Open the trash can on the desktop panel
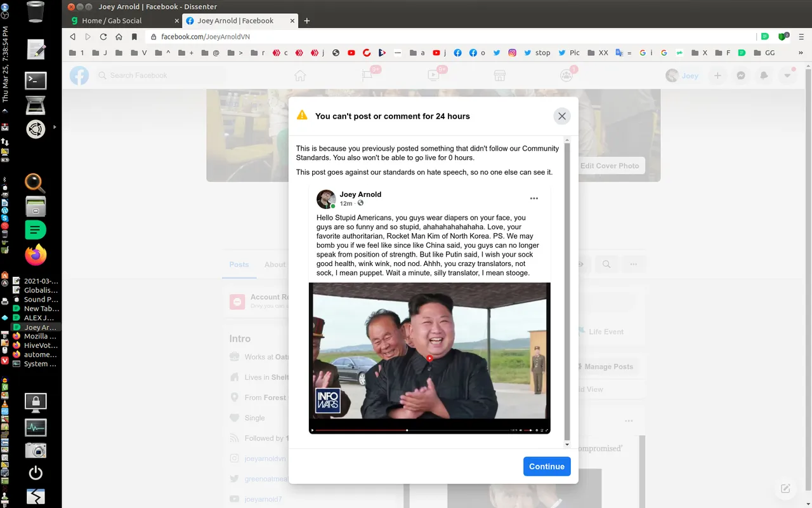Screen dimensions: 812x508 36,11
